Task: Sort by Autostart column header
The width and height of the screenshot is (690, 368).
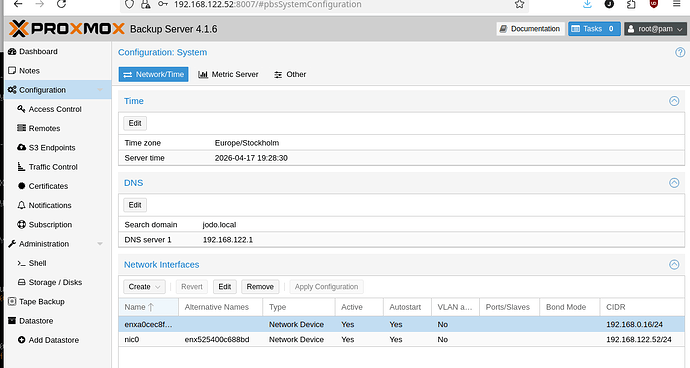Action: point(407,307)
